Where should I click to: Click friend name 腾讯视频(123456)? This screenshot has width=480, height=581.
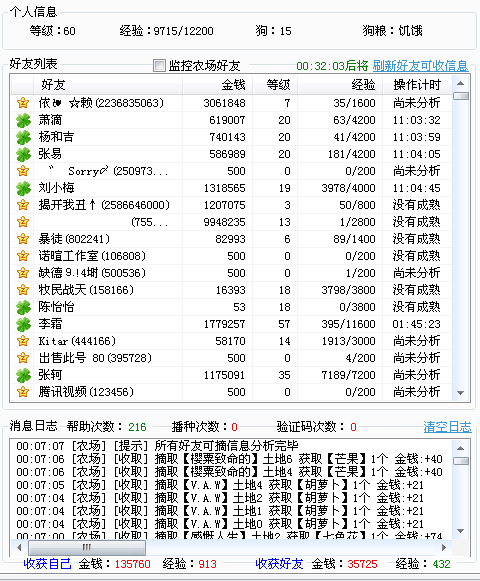click(x=86, y=392)
